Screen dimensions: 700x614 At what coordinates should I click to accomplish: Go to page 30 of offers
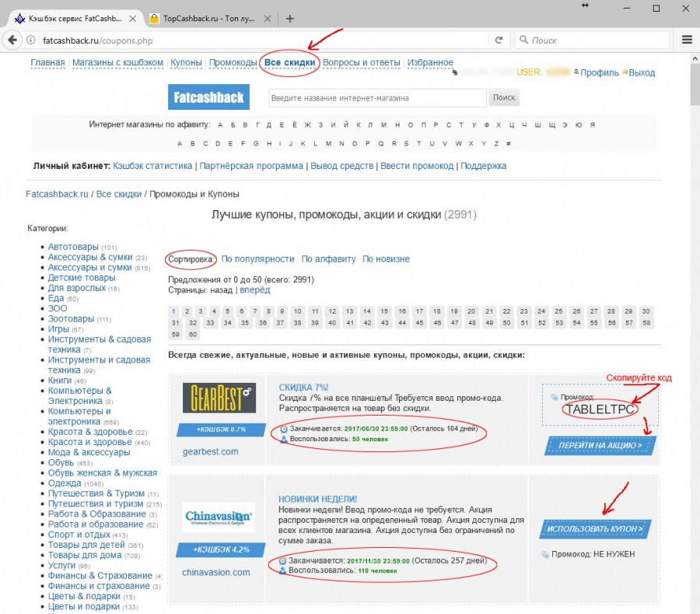[646, 311]
